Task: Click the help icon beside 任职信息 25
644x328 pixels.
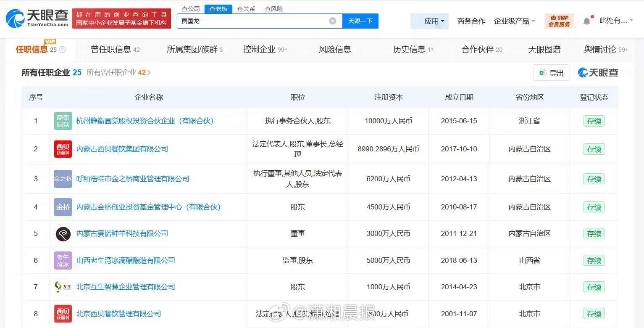Action: [63, 50]
